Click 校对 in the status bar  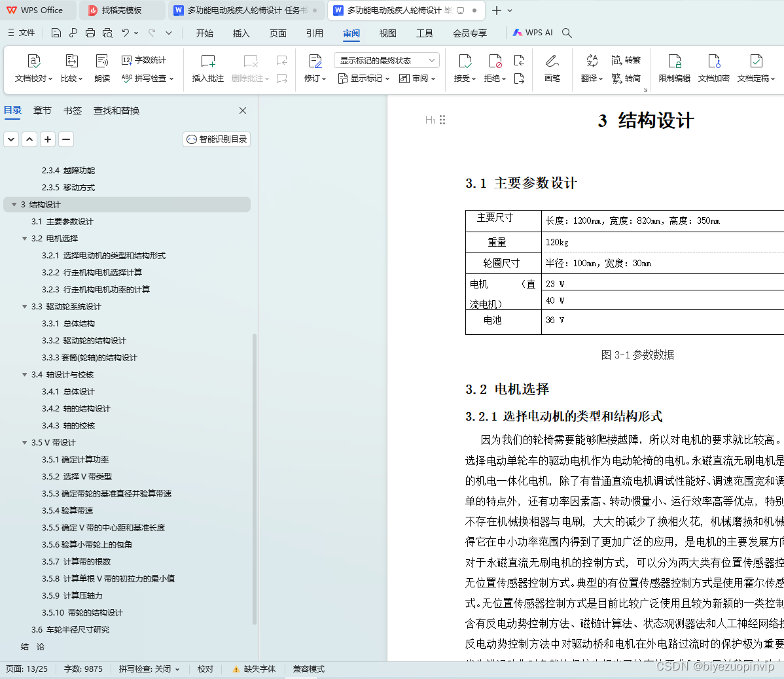(x=205, y=669)
